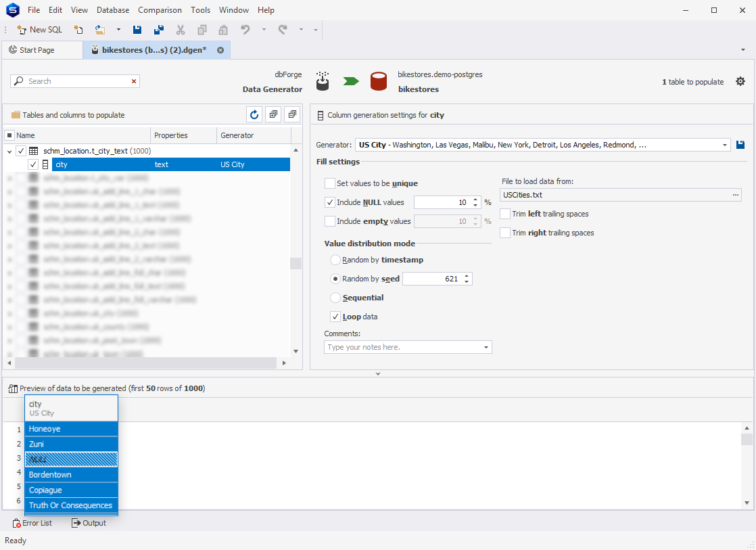Click the red bikestores database icon

[379, 81]
